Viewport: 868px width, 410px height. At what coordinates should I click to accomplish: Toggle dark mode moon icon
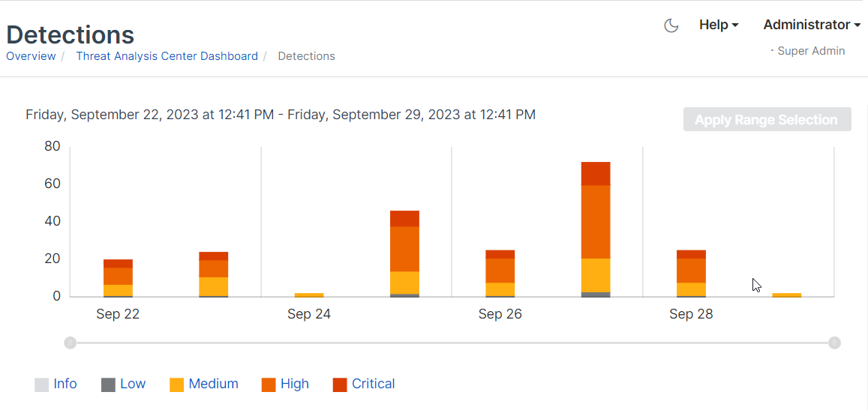[671, 25]
